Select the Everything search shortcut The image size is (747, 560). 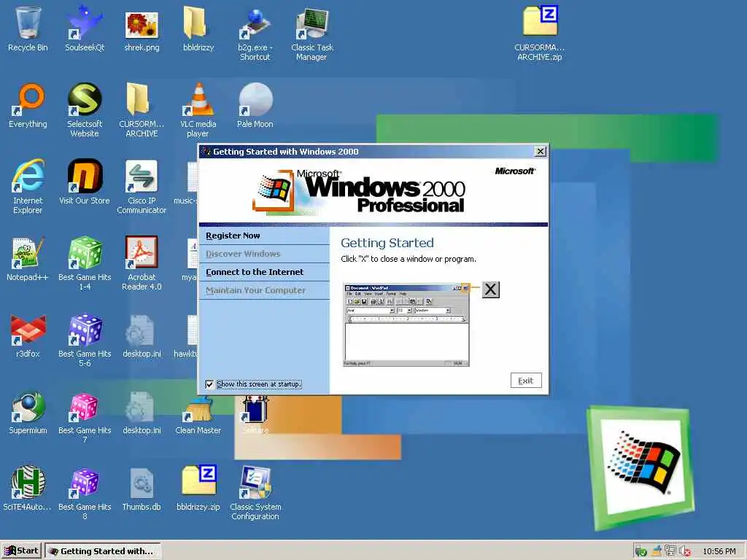[x=28, y=99]
